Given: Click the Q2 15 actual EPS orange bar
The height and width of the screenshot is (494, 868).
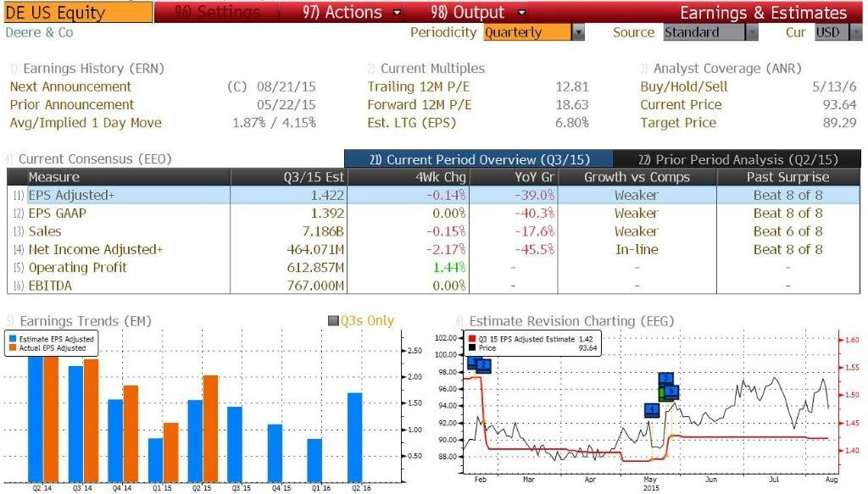Looking at the screenshot, I should coord(210,429).
